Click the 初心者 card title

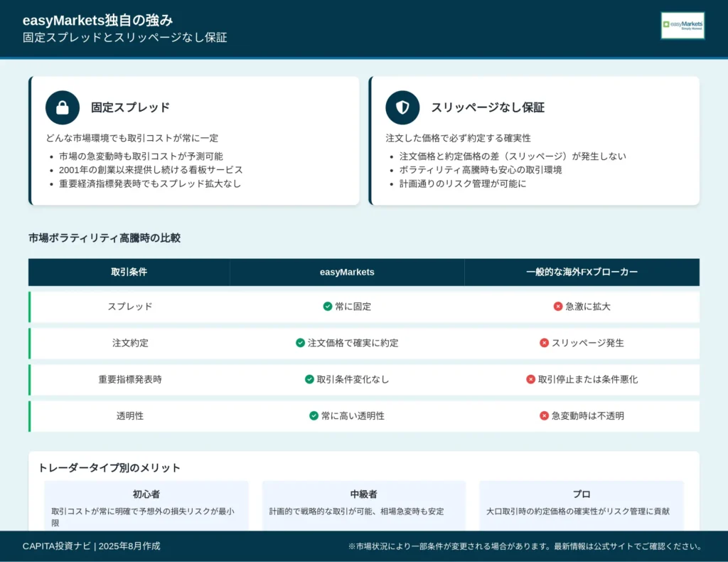146,494
